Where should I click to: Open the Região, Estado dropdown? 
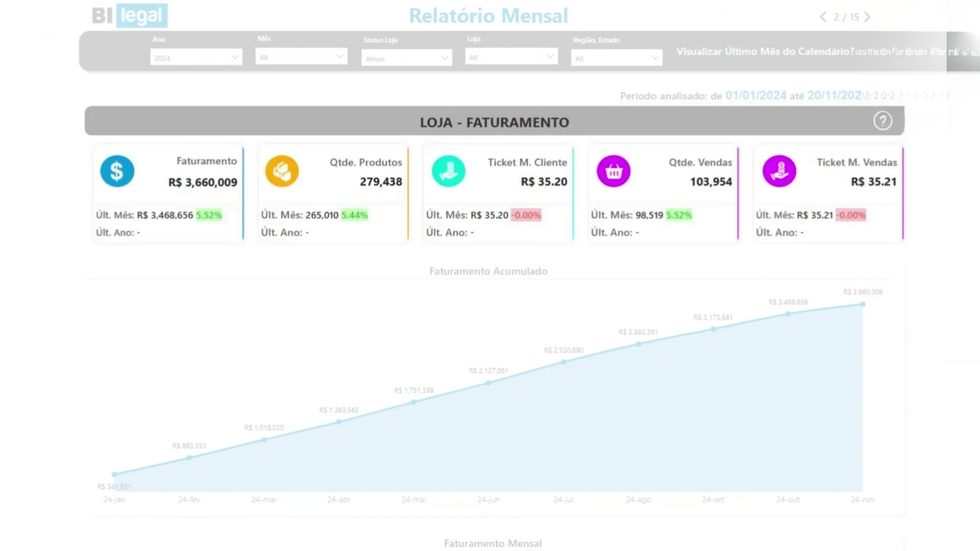[617, 58]
